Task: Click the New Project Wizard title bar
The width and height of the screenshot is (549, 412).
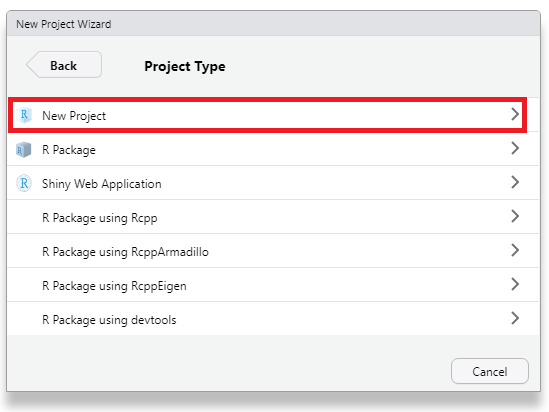Action: [x=273, y=24]
